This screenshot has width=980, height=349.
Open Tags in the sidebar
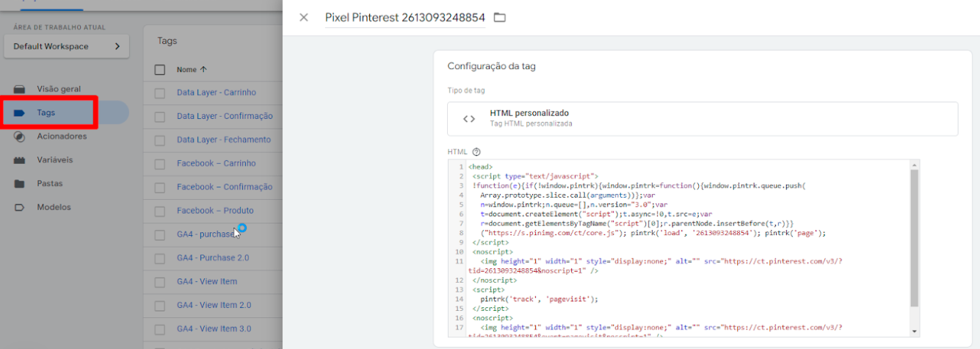coord(65,113)
